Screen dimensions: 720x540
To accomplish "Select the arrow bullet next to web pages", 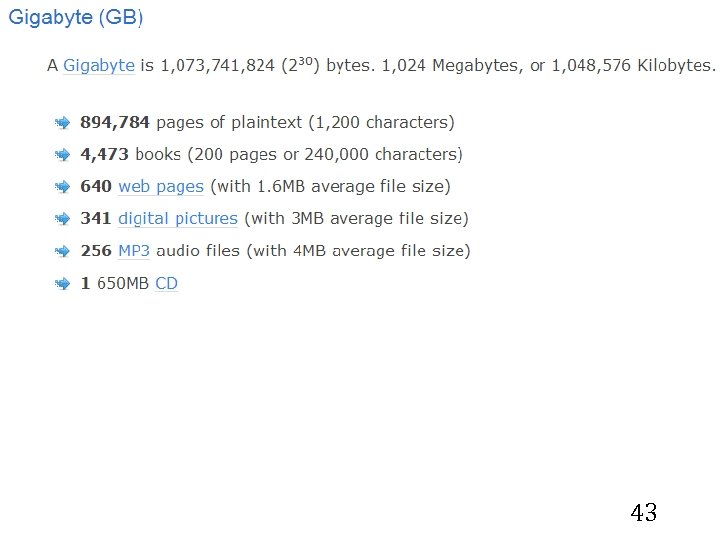I will [62, 187].
